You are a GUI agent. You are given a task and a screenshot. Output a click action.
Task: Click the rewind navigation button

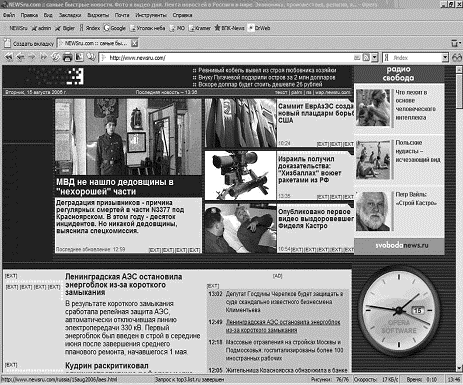click(9, 57)
